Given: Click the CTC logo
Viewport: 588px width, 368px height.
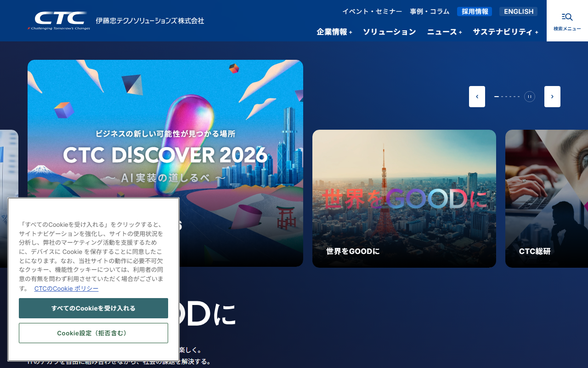Looking at the screenshot, I should click(x=59, y=21).
